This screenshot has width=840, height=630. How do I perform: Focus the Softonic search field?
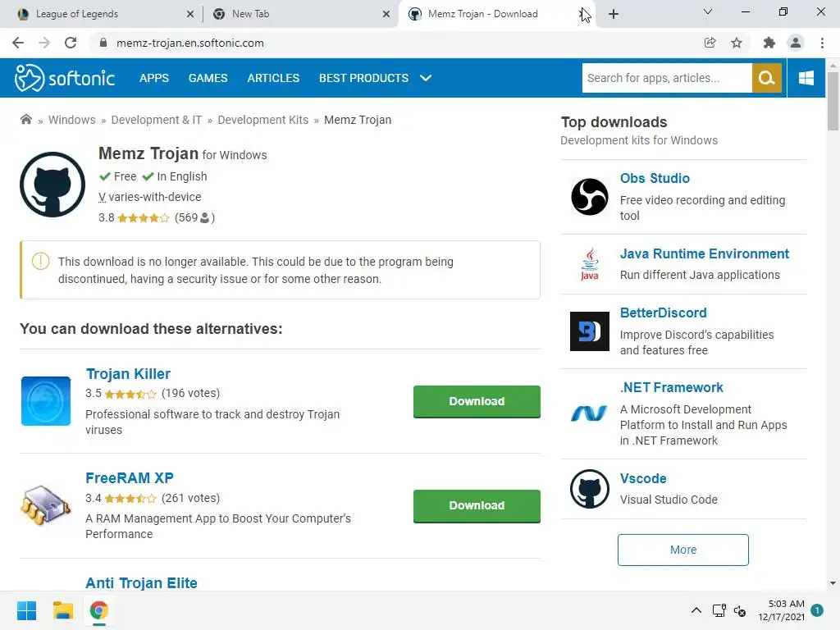667,78
